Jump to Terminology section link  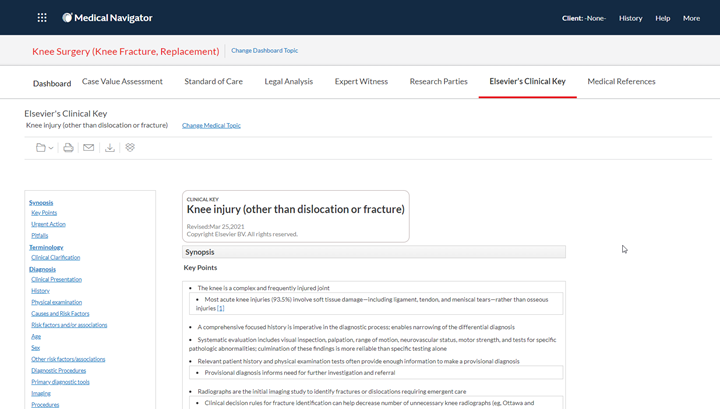click(x=46, y=247)
